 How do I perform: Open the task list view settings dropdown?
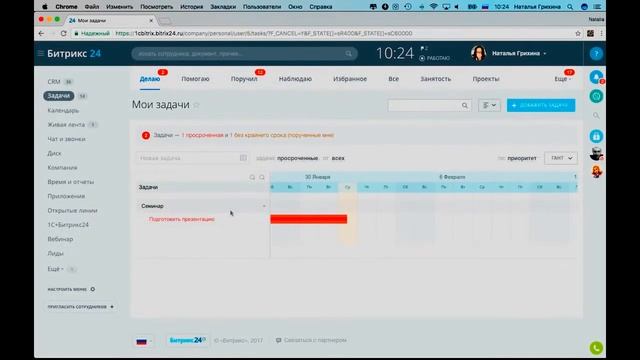[x=489, y=105]
